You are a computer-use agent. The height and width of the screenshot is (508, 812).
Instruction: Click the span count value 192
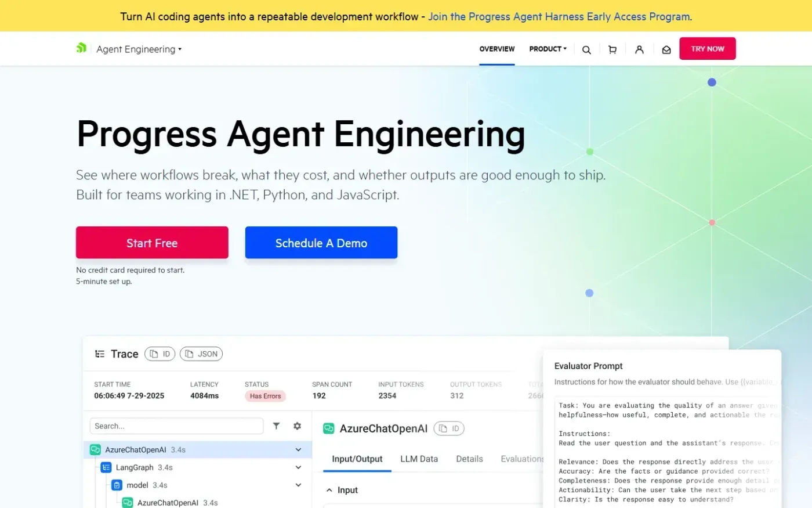[319, 395]
